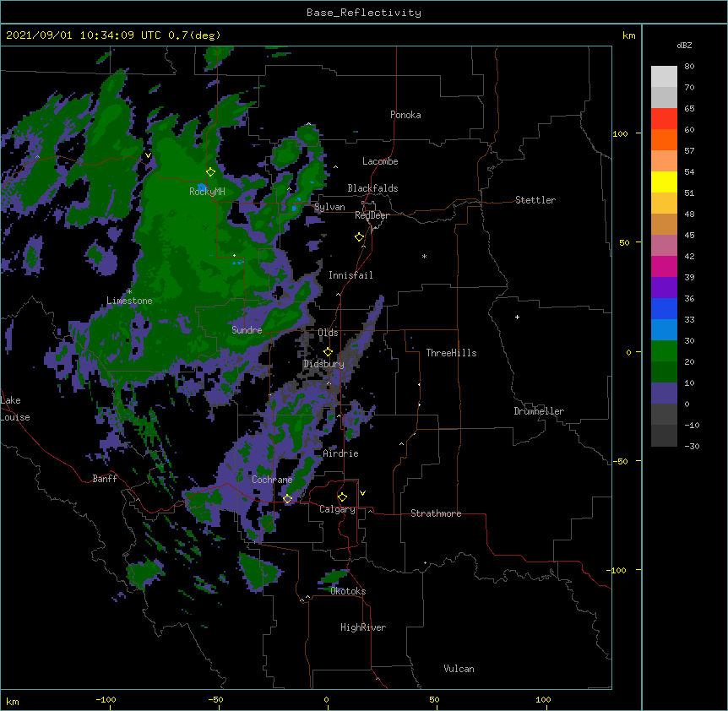Image resolution: width=728 pixels, height=711 pixels.
Task: Select the Sundre city label
Action: [247, 330]
